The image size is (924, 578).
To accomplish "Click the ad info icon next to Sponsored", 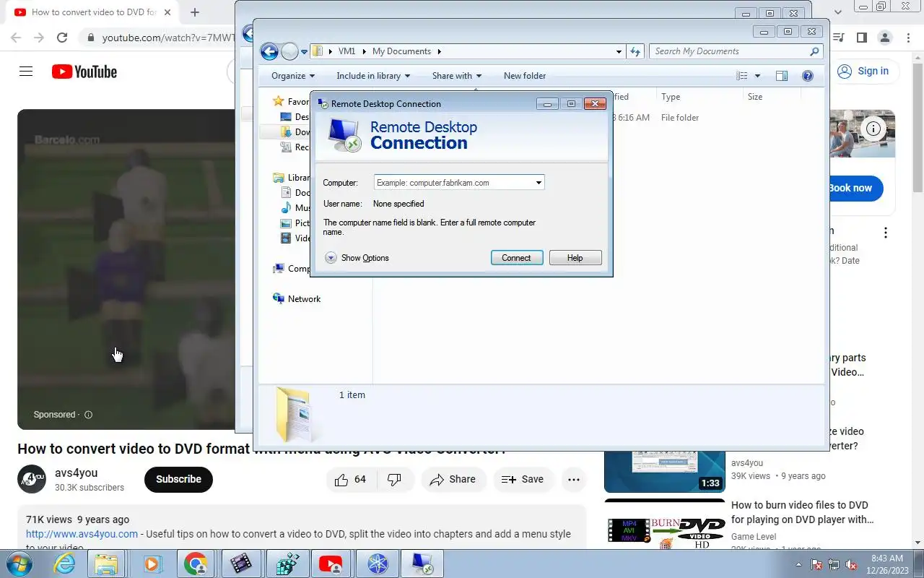I will pos(88,415).
